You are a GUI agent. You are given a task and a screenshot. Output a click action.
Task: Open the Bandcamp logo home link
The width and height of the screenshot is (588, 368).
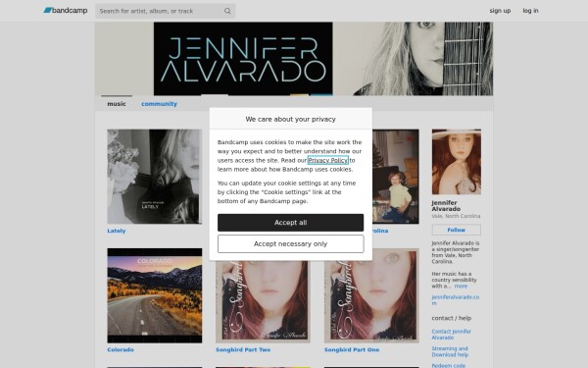(x=66, y=11)
